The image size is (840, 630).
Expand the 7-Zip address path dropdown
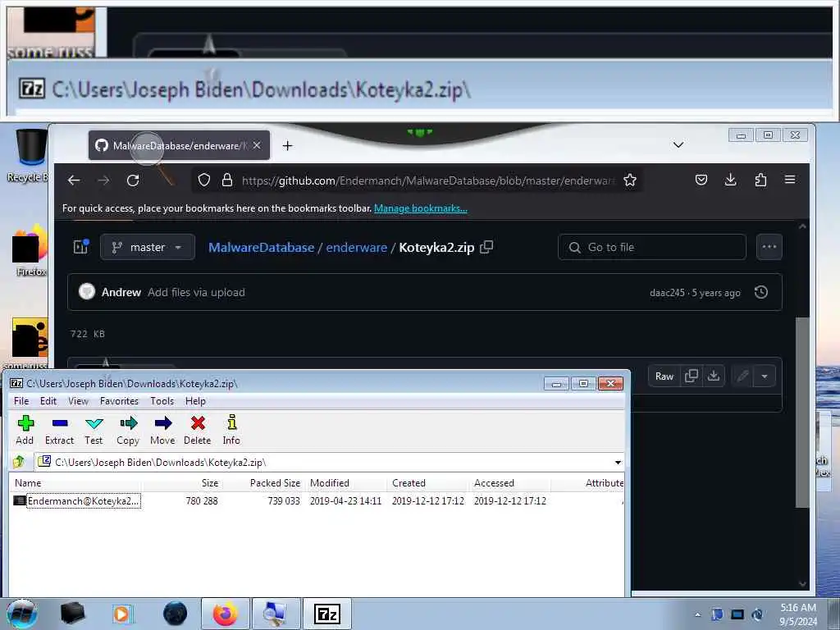coord(618,463)
